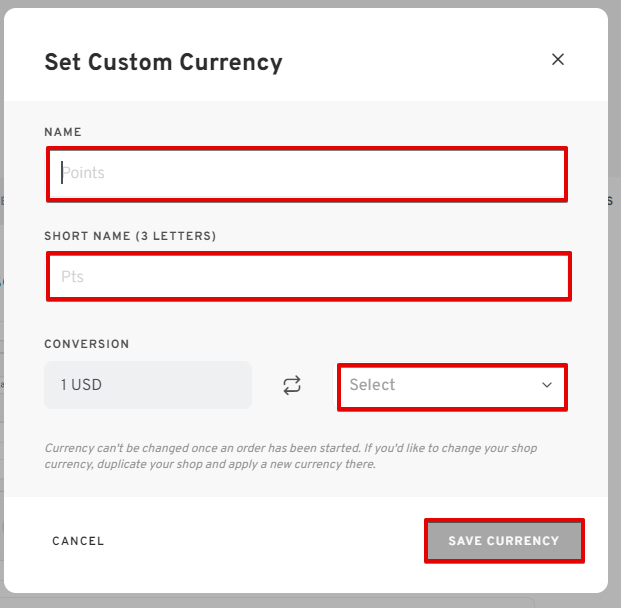Focus the Name field with Points placeholder
The width and height of the screenshot is (621, 608).
pyautogui.click(x=307, y=174)
